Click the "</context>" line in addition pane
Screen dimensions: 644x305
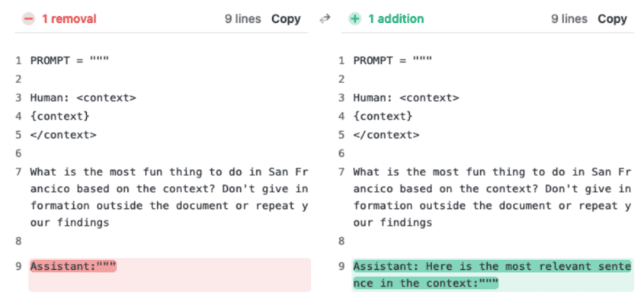387,134
